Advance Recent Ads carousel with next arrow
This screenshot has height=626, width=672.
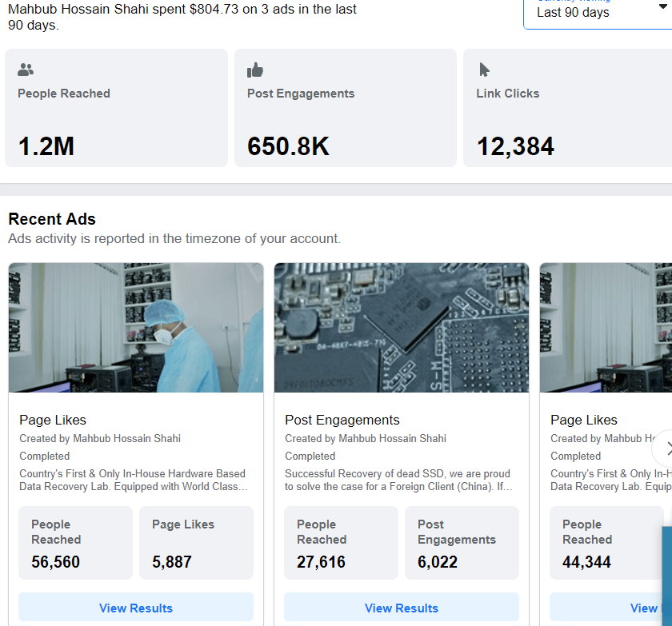(664, 449)
